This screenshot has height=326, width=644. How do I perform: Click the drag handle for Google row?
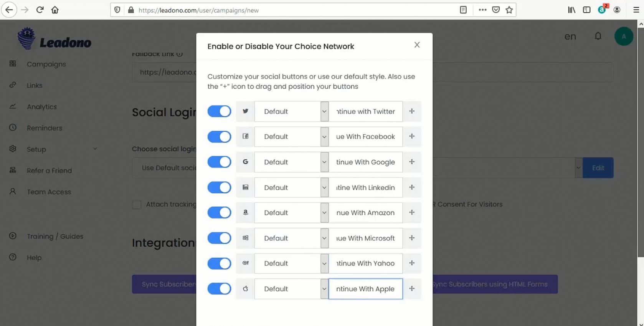pyautogui.click(x=412, y=162)
